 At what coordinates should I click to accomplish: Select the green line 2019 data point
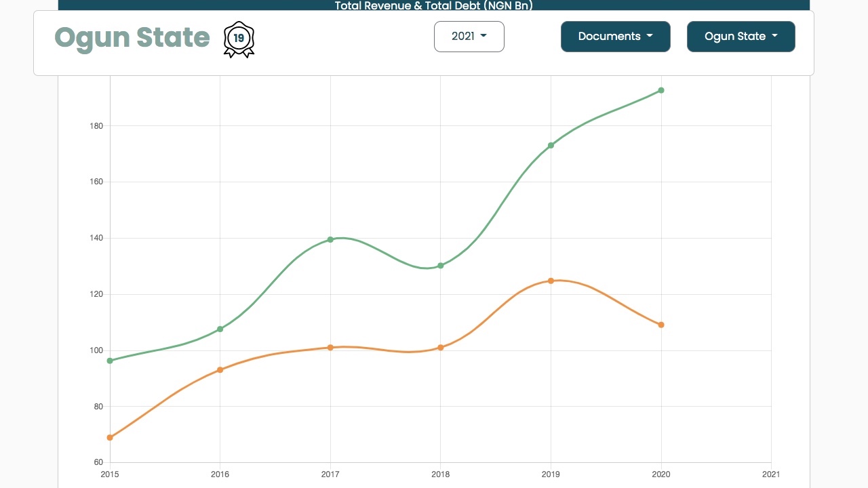point(551,145)
